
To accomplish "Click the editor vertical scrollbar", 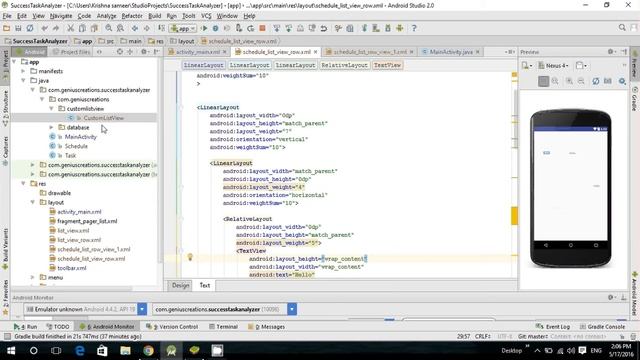I will point(514,118).
